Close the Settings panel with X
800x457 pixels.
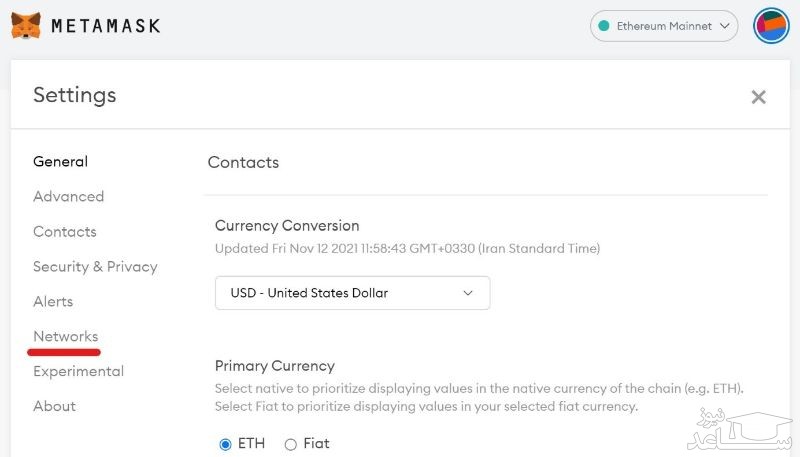pos(758,97)
